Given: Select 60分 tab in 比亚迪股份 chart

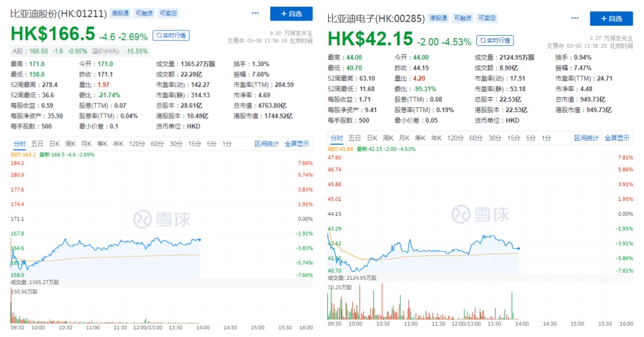Looking at the screenshot, I should click(x=157, y=144).
